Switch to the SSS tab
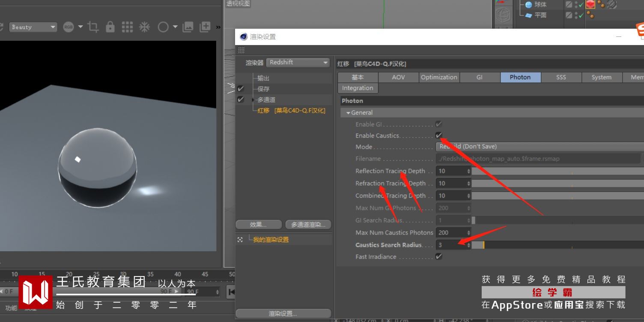This screenshot has width=644, height=322. pos(561,77)
